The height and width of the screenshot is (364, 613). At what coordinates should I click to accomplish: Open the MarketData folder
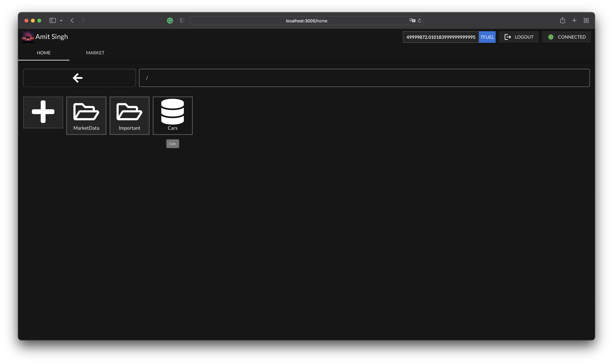[x=86, y=115]
